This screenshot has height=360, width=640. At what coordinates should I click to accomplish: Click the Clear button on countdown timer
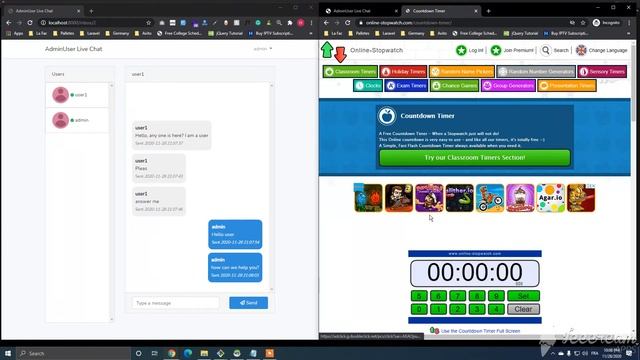tap(523, 309)
